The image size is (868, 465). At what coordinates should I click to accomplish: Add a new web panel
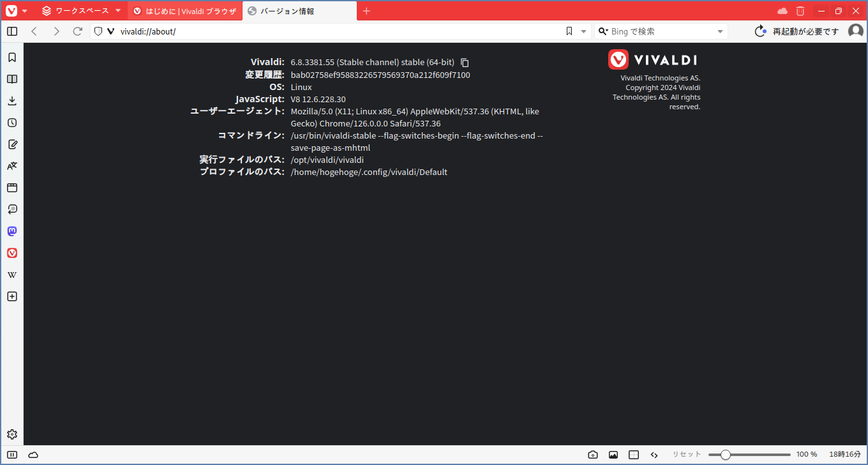click(x=11, y=296)
